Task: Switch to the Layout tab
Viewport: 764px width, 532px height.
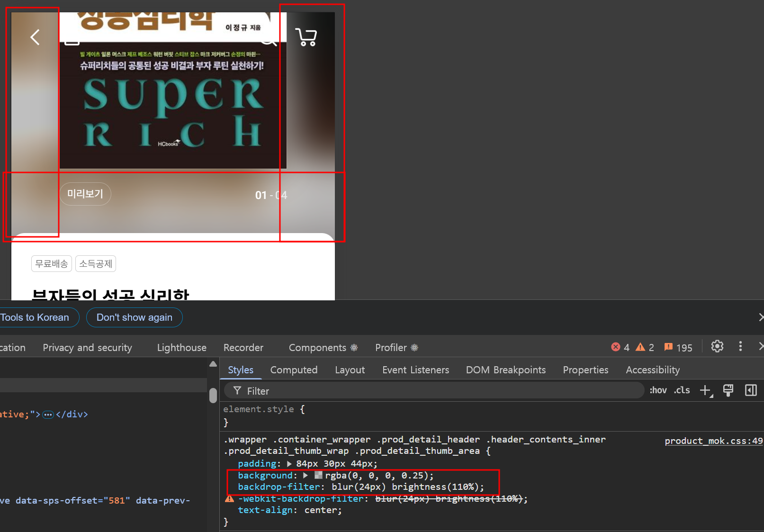Action: click(350, 370)
